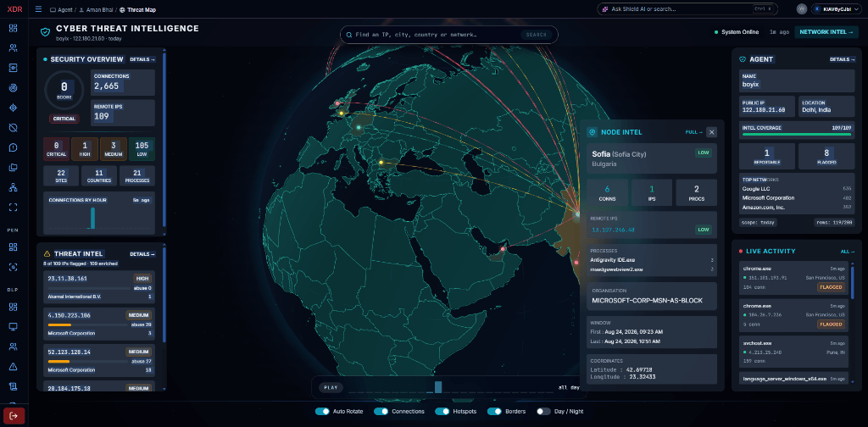Image resolution: width=868 pixels, height=427 pixels.
Task: Focus the Ask Shield AI search field
Action: (687, 9)
